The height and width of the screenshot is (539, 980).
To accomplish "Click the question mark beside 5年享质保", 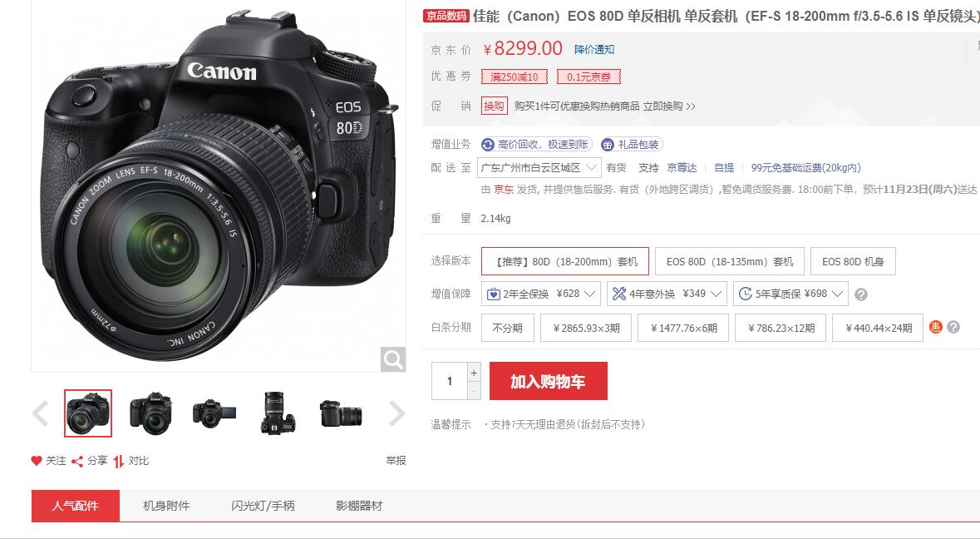I will coord(861,294).
